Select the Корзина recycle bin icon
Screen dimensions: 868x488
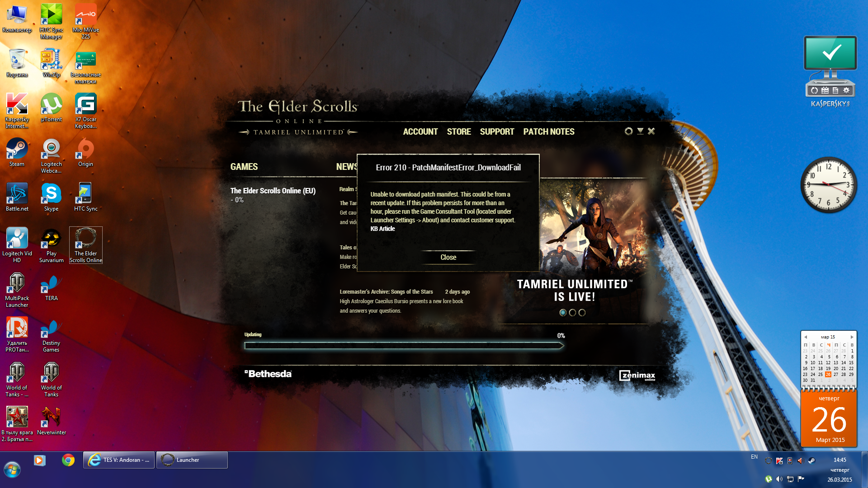pos(17,63)
